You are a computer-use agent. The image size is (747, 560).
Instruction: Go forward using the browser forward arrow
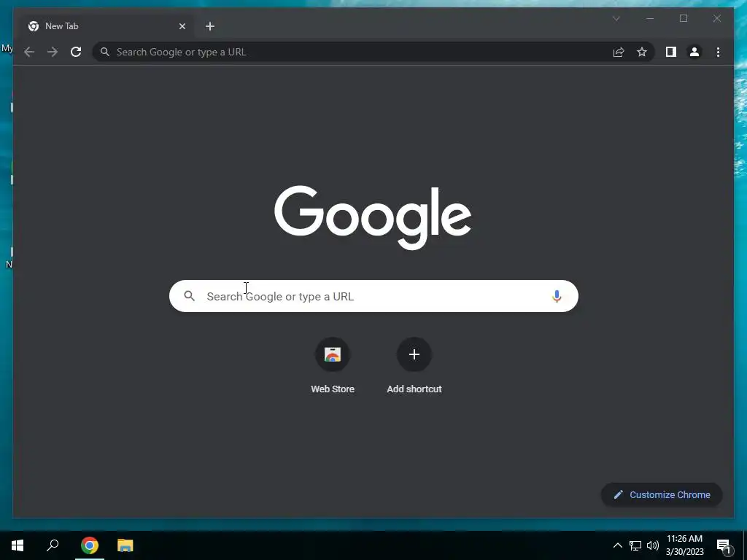(x=53, y=52)
